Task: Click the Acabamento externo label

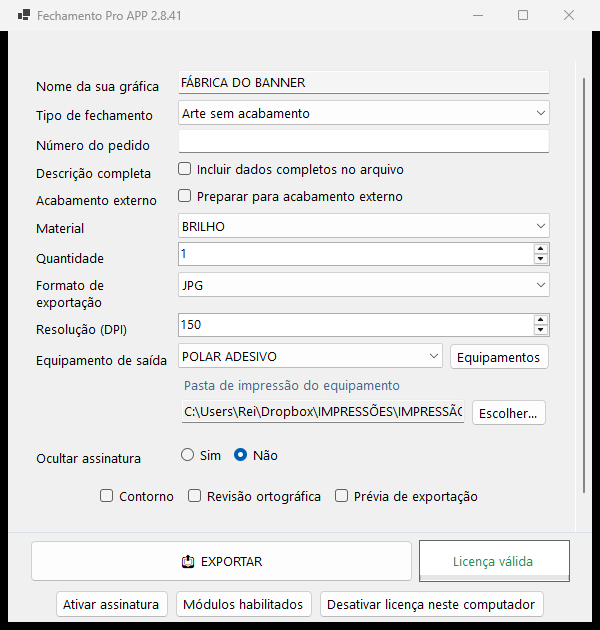Action: (96, 200)
